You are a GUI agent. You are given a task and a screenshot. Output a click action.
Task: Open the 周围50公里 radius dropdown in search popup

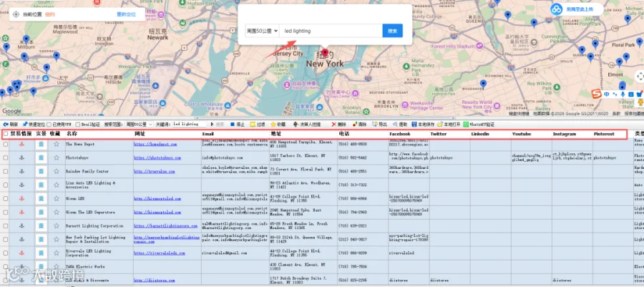[262, 30]
